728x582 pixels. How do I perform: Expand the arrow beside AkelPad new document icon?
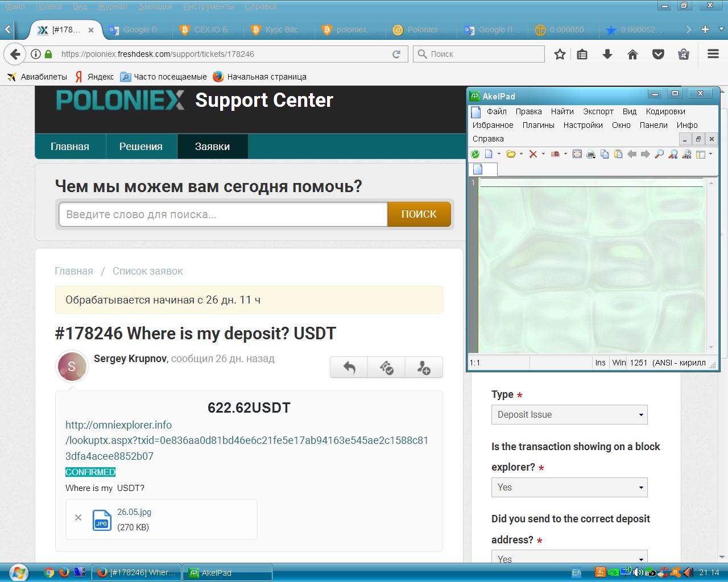point(499,154)
